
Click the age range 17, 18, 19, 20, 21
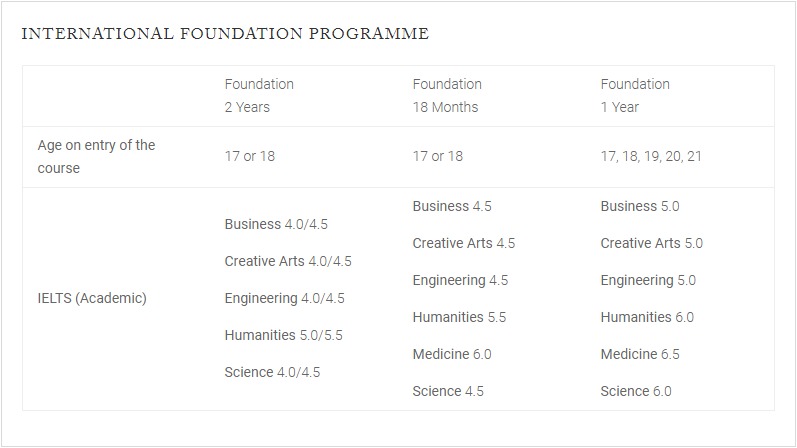pos(651,157)
